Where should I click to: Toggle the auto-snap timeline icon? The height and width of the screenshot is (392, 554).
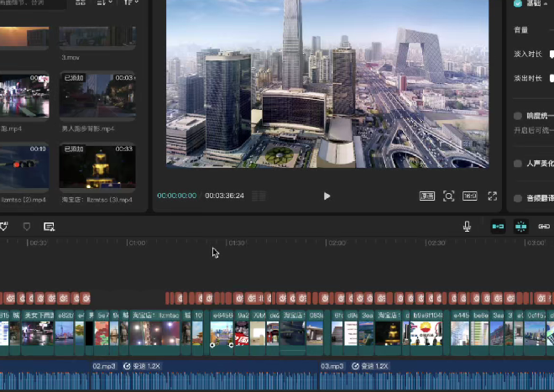pos(520,227)
